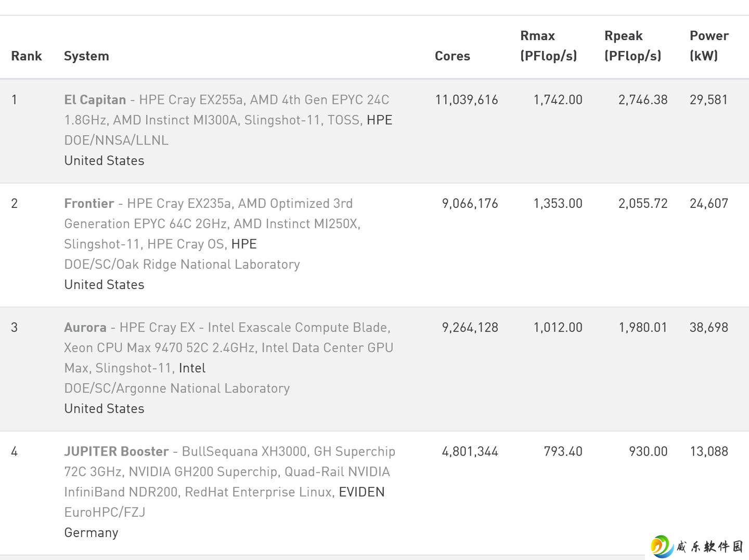Click the HPE vendor link for El Capitan

pos(379,120)
